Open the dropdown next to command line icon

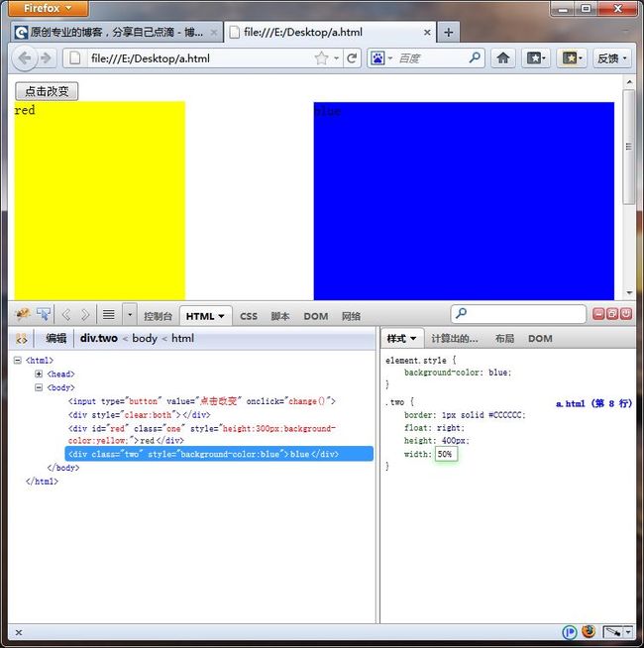pyautogui.click(x=130, y=315)
